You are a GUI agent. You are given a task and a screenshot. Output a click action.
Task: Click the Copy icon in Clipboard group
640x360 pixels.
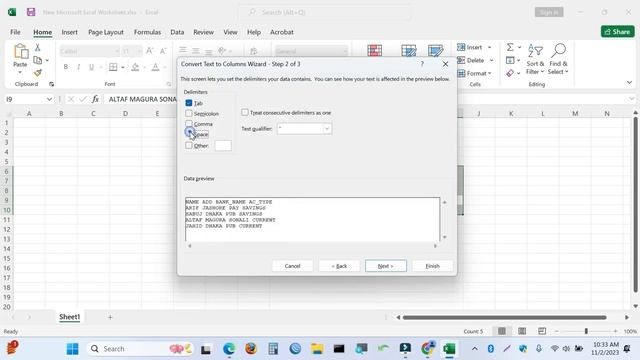tap(38, 60)
